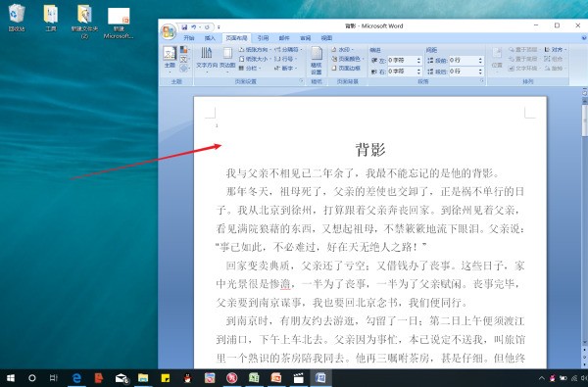Open 页面颜色 (Page Color) menu

pyautogui.click(x=348, y=59)
